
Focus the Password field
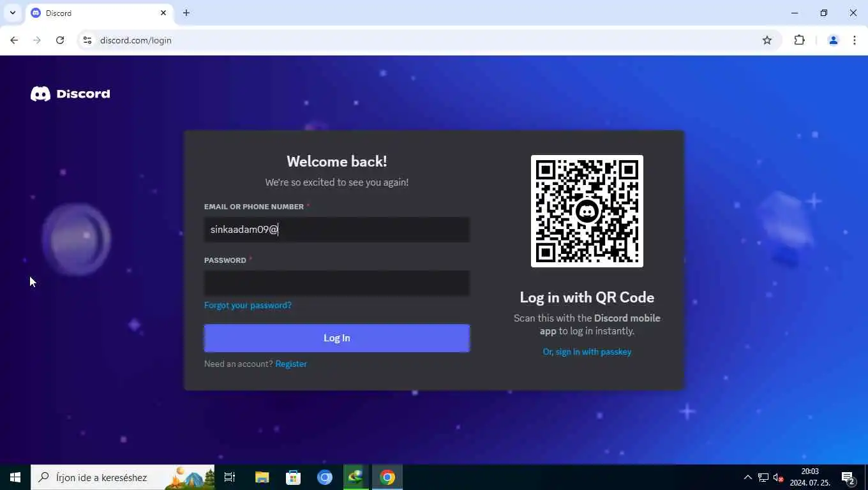(x=337, y=283)
